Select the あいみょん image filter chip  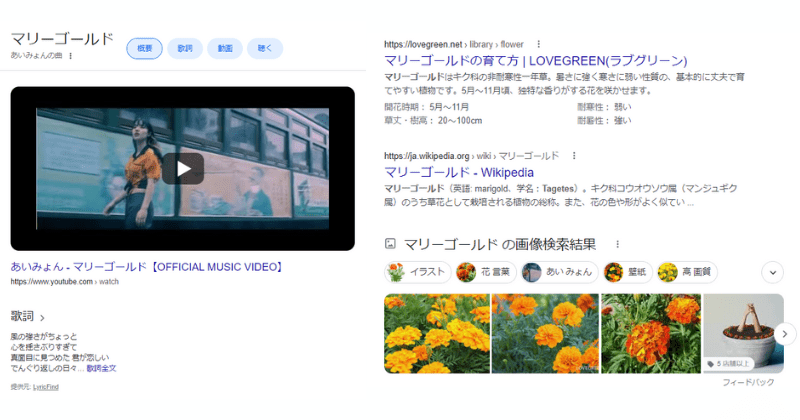(555, 272)
